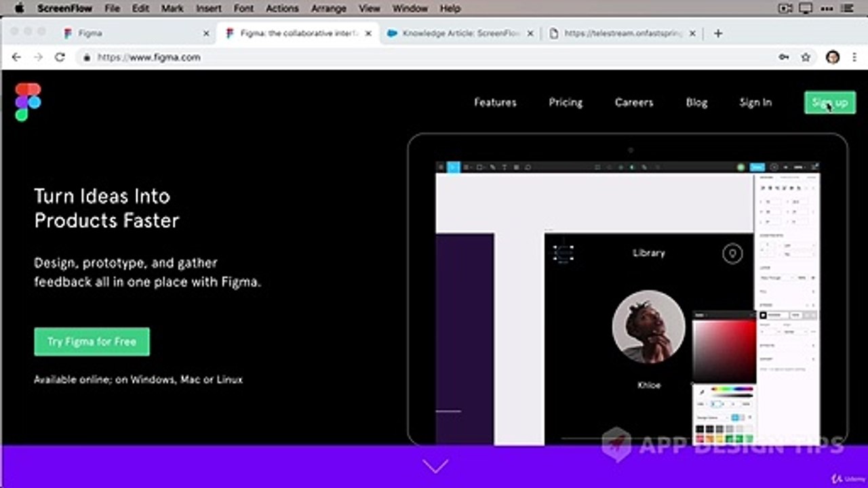
Task: Open the Font menu
Action: (x=243, y=8)
